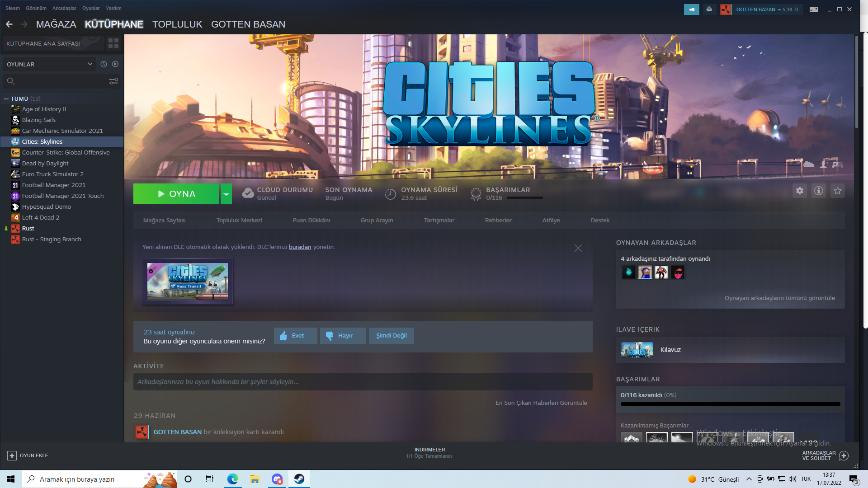Select Euro Truck Simulator 2

point(62,174)
